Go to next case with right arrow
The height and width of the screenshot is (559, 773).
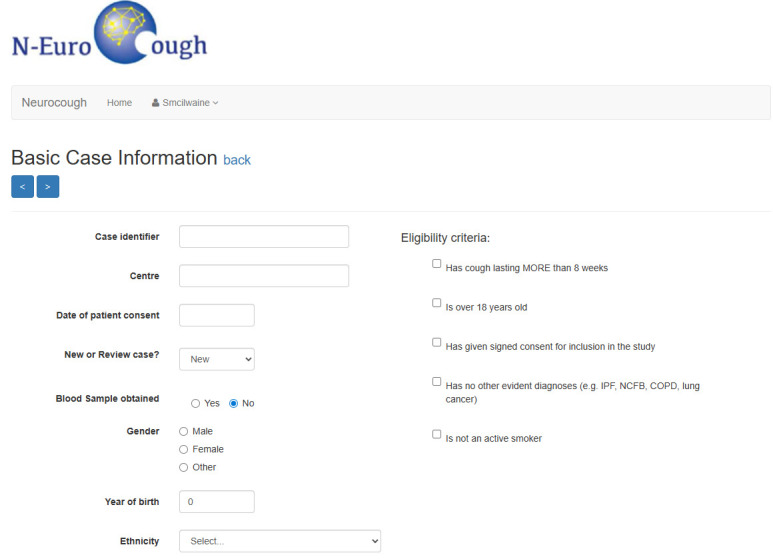pos(48,186)
